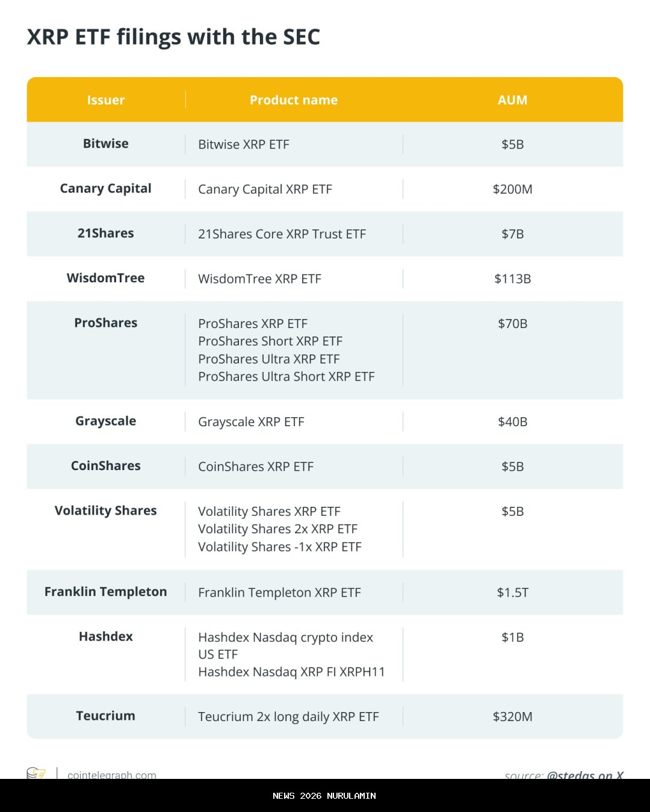The height and width of the screenshot is (812, 650).
Task: Select Volatility Shares 2x XRP ETF line
Action: (277, 529)
